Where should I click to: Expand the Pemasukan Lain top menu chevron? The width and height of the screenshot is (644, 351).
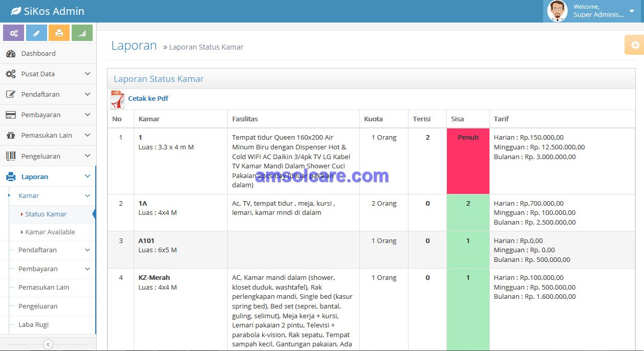coord(88,135)
